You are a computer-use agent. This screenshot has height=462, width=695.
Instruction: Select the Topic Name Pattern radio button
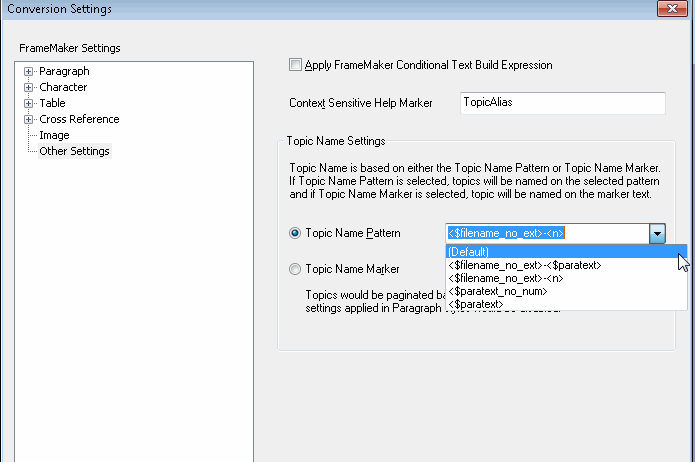(x=295, y=233)
